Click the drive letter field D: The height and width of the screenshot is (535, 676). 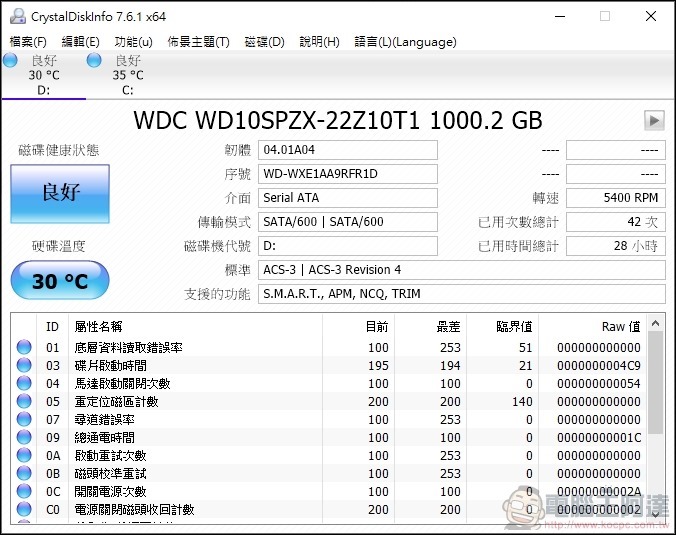point(348,246)
